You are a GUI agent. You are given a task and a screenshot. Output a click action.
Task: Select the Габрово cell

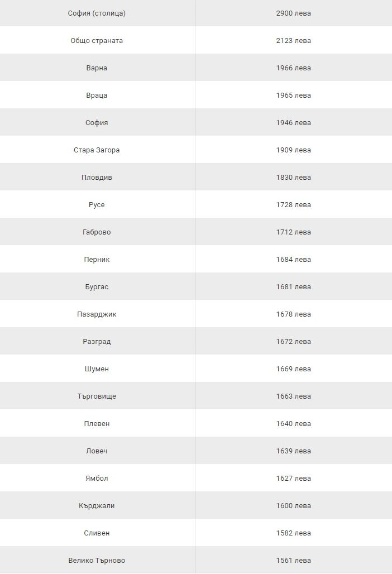tap(97, 232)
